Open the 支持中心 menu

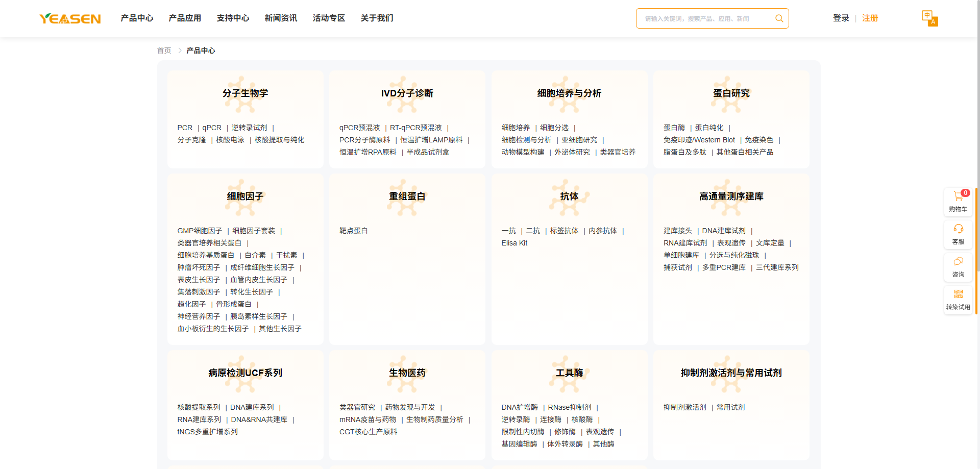point(233,18)
